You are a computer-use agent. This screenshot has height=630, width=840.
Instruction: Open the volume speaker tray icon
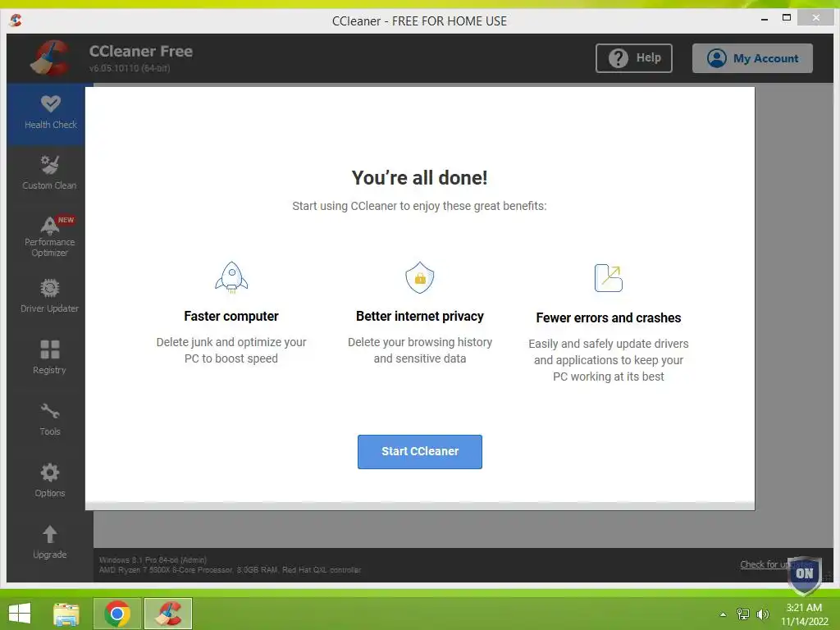tap(763, 614)
